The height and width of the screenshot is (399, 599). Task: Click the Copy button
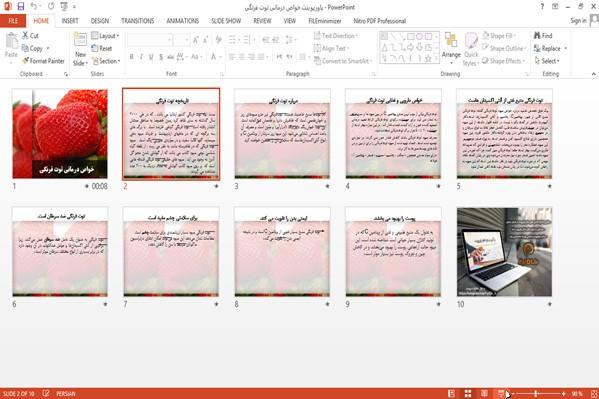[x=32, y=48]
